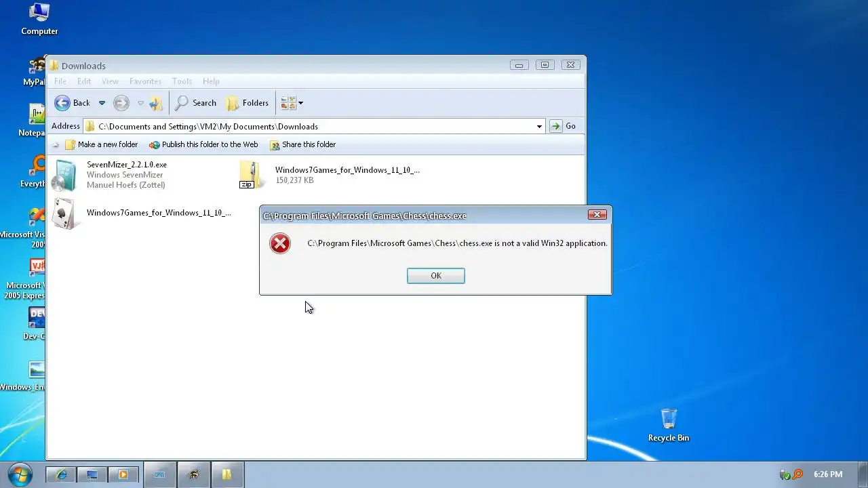Image resolution: width=868 pixels, height=488 pixels.
Task: Click the orange magnifier tray icon
Action: click(798, 474)
